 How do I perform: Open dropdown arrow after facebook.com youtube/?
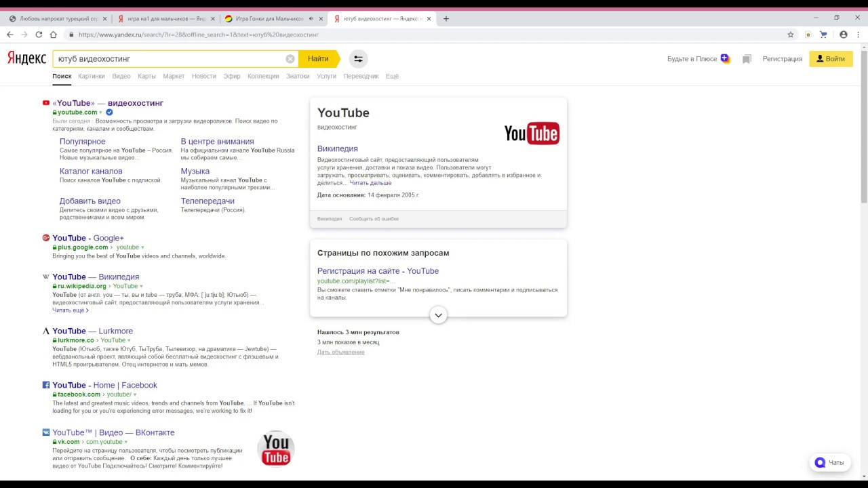click(135, 394)
